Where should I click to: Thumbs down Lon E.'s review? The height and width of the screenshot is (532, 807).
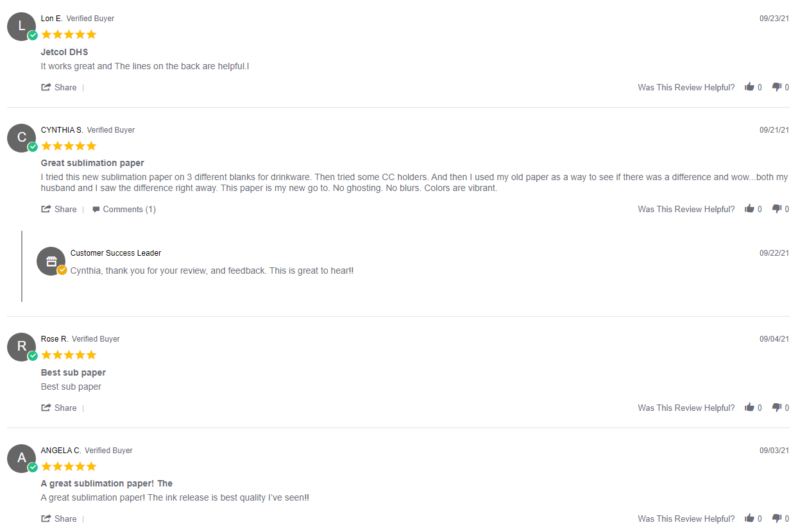[777, 87]
